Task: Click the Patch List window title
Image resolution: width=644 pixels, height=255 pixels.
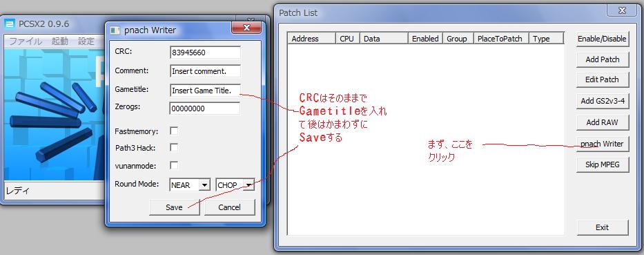Action: click(298, 12)
